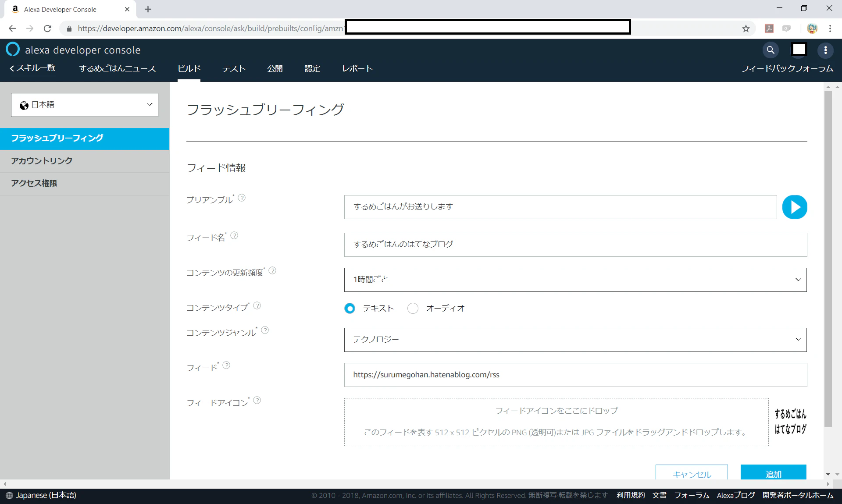This screenshot has height=504, width=842.
Task: Open the Alexaブログ footer link
Action: tap(736, 495)
